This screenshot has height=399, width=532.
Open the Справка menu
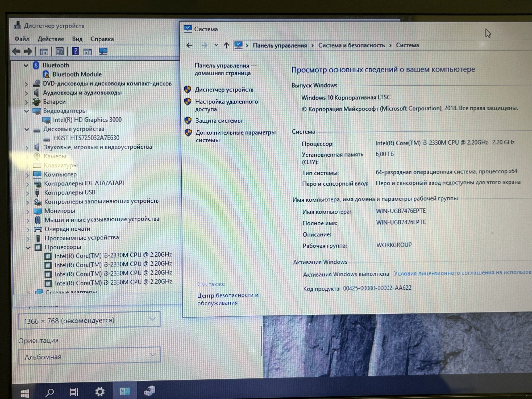[102, 39]
